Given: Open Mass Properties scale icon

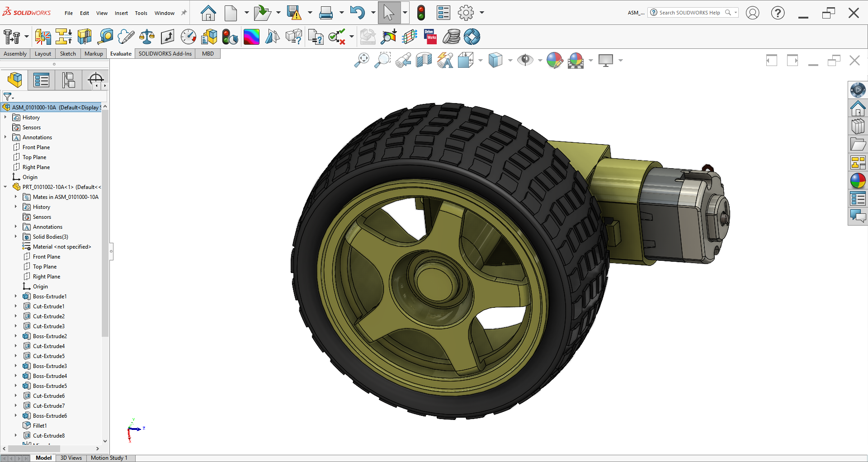Looking at the screenshot, I should [147, 37].
